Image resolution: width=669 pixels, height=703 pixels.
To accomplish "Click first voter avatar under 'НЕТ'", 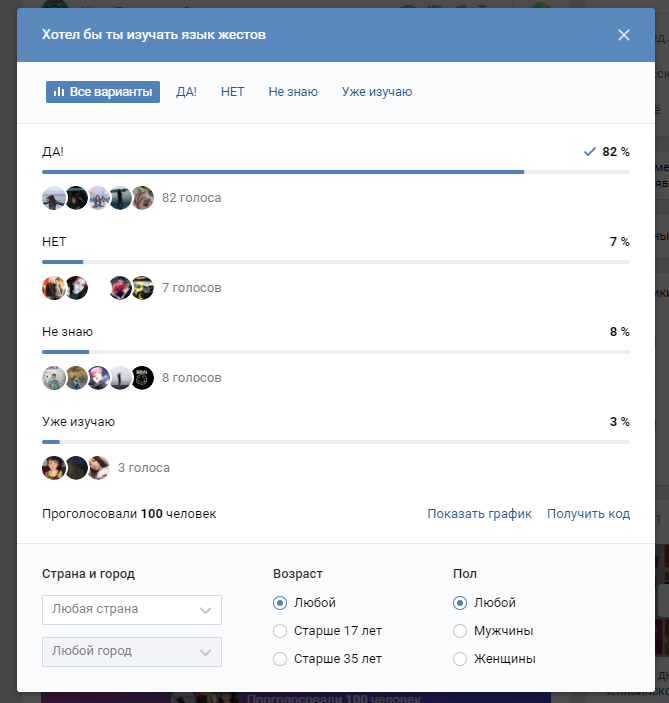I will pos(54,288).
